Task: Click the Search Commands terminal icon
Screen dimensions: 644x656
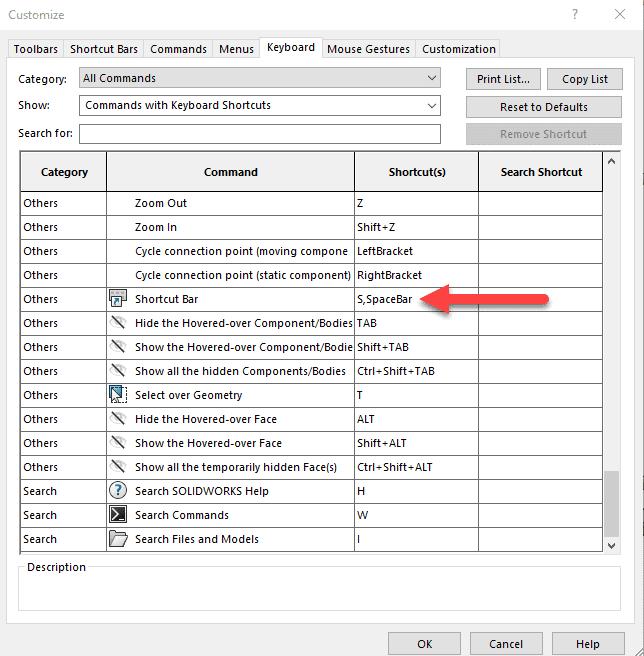Action: 118,515
